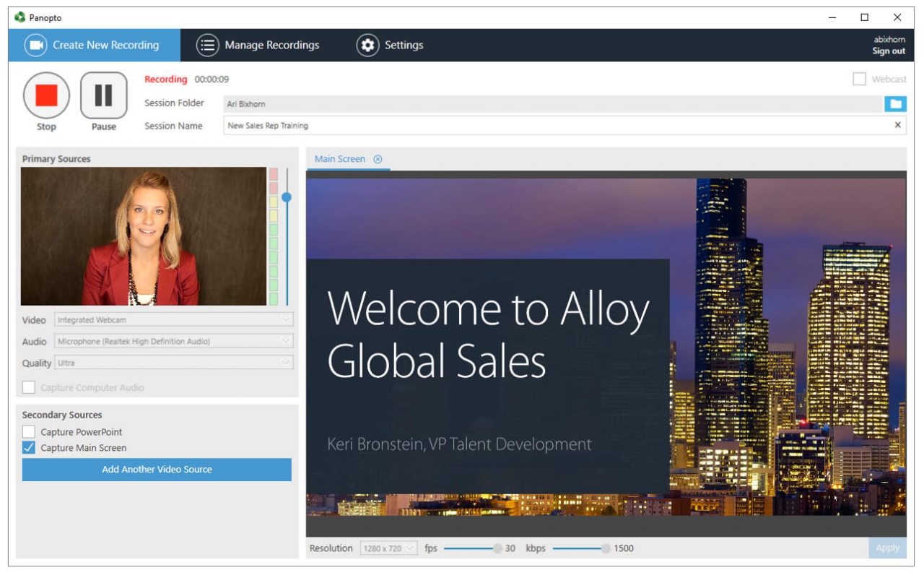Uncheck Capture Main Screen
This screenshot has width=924, height=578.
pyautogui.click(x=29, y=448)
